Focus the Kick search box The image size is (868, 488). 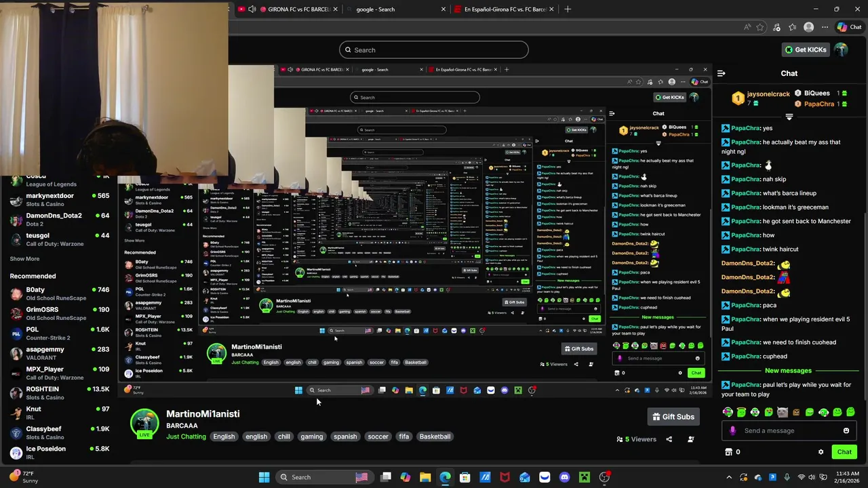coord(434,49)
